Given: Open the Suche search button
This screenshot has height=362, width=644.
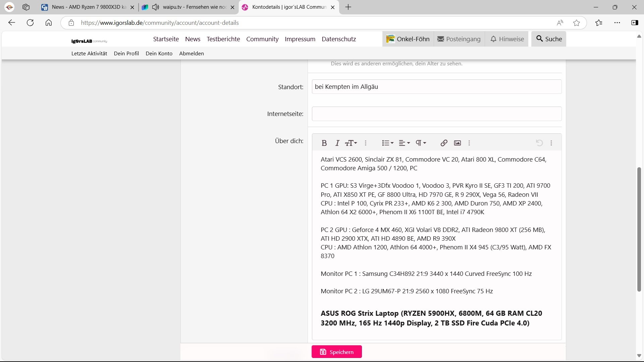Looking at the screenshot, I should click(x=549, y=39).
